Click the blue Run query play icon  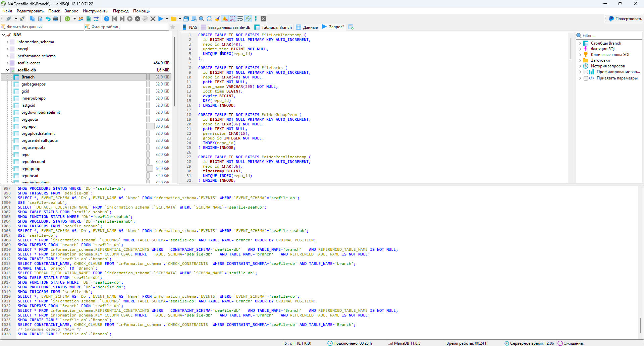161,19
